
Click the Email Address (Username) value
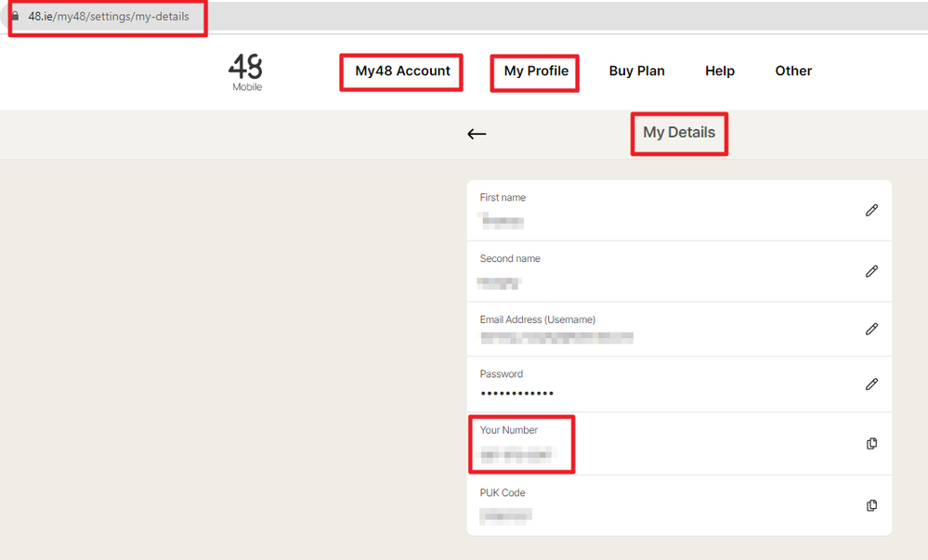click(x=556, y=338)
